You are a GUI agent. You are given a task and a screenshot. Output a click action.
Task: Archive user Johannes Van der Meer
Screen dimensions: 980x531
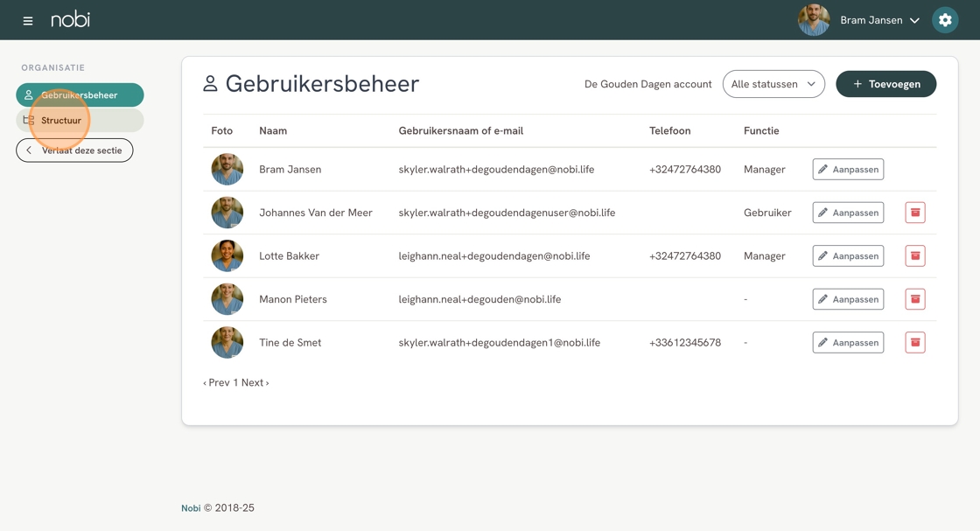pyautogui.click(x=915, y=213)
